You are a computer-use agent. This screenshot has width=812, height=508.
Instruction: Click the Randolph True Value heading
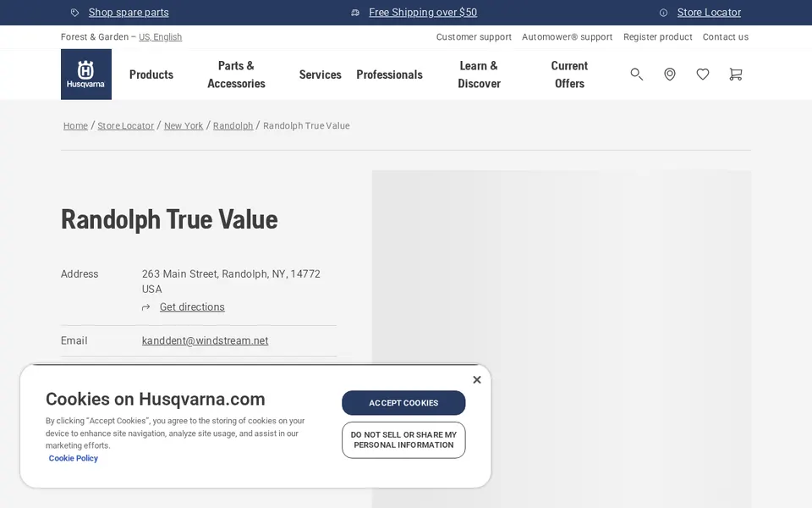click(169, 219)
